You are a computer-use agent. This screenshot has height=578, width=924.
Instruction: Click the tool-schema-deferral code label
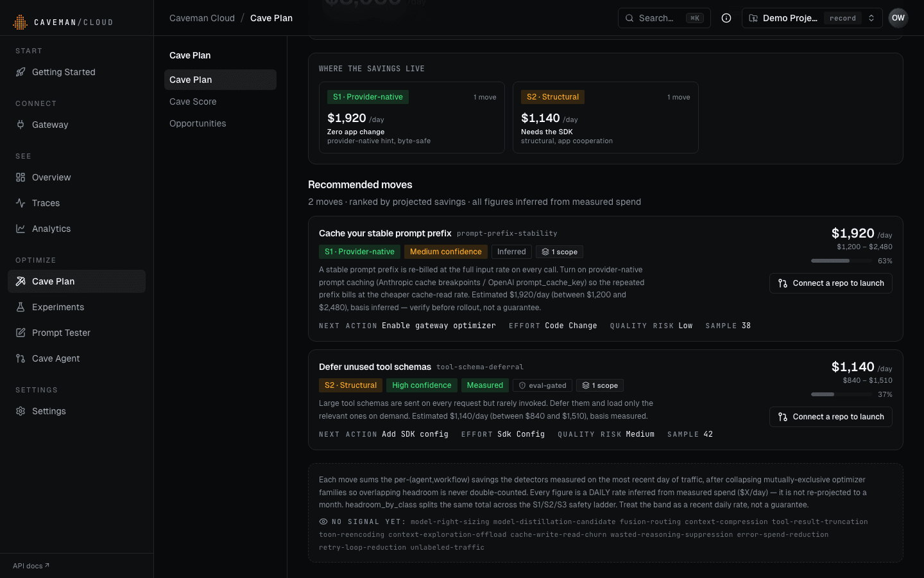[x=480, y=367]
